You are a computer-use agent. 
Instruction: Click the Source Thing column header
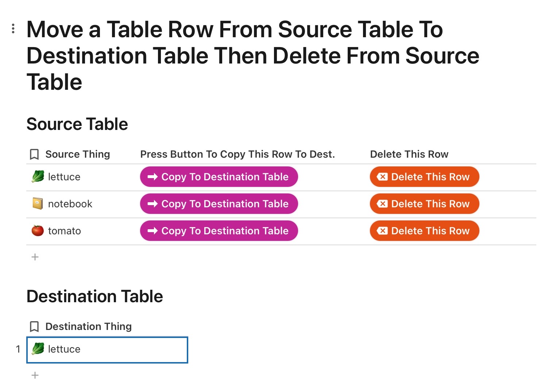click(x=78, y=154)
